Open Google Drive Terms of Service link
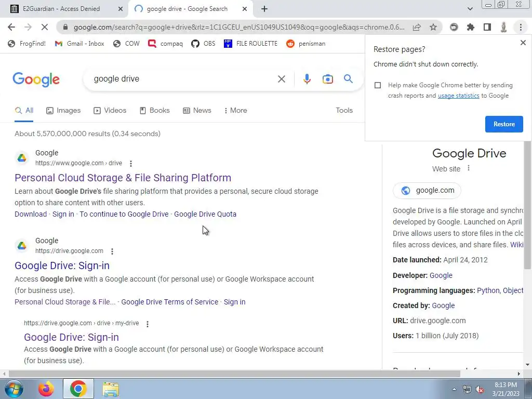The width and height of the screenshot is (532, 399). click(170, 302)
